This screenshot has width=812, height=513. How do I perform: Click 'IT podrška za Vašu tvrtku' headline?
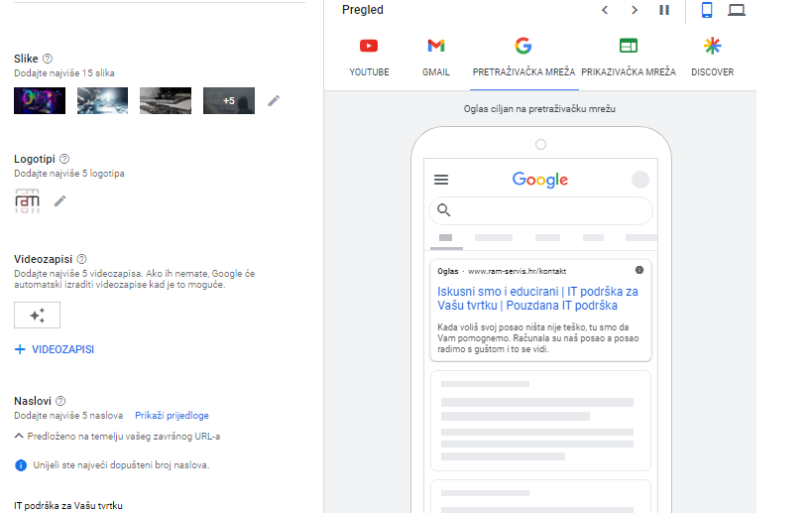68,506
